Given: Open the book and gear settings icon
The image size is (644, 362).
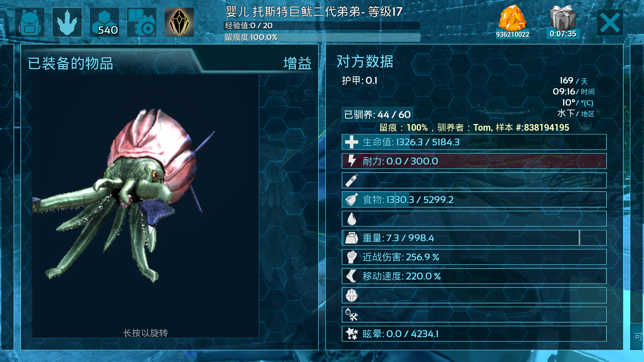Looking at the screenshot, I should tap(142, 22).
